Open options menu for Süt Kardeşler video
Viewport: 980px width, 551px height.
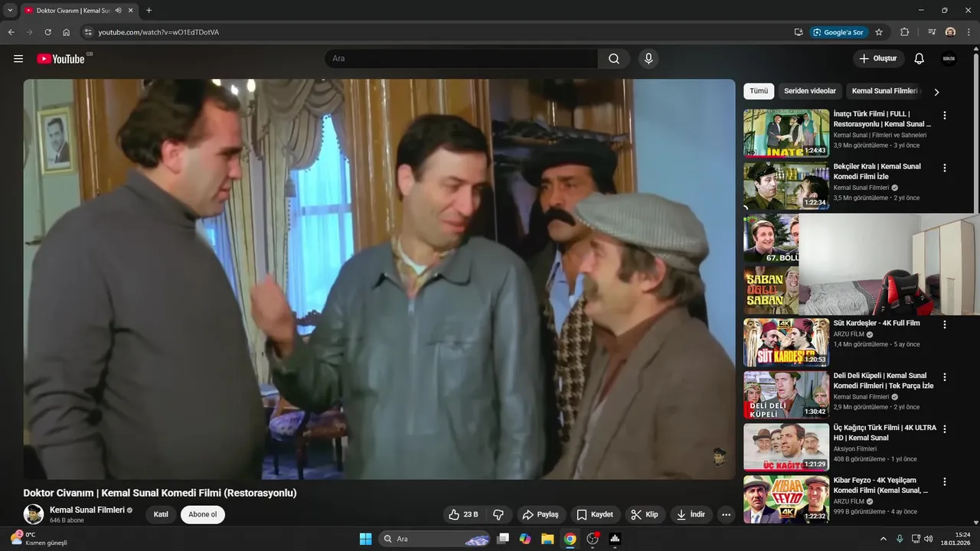pos(945,324)
